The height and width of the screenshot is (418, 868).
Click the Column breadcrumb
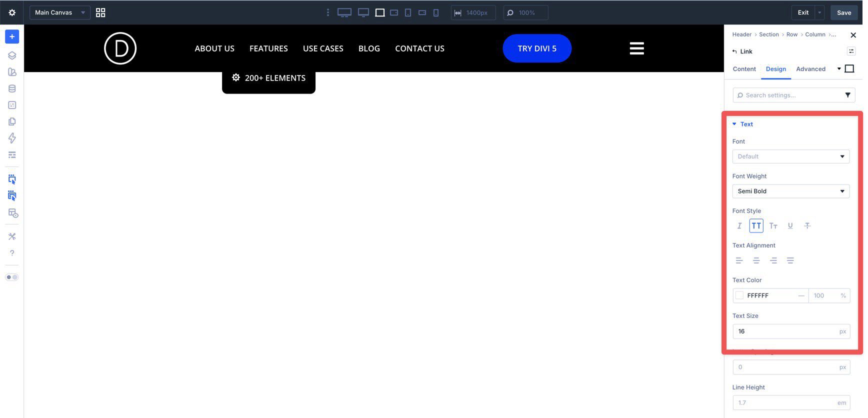815,34
